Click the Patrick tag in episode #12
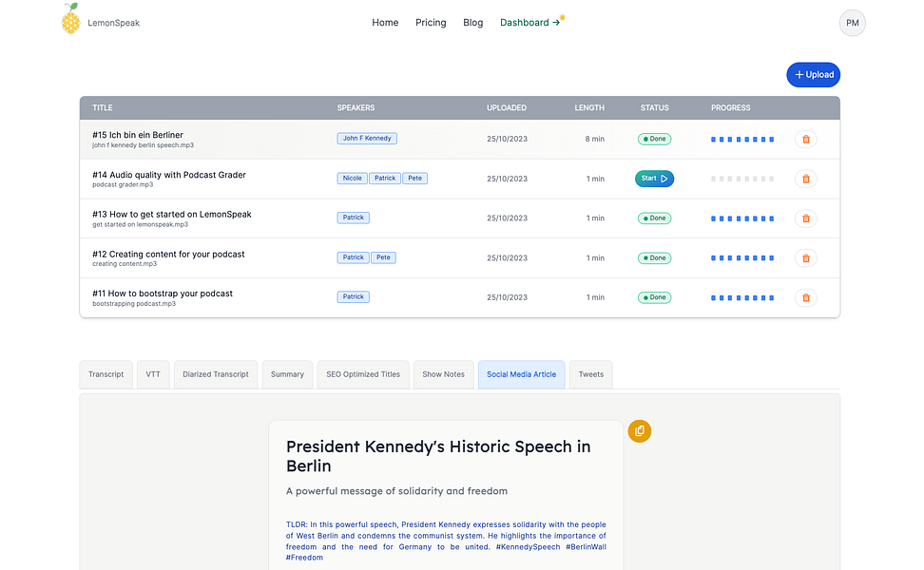This screenshot has height=570, width=924. pyautogui.click(x=354, y=257)
